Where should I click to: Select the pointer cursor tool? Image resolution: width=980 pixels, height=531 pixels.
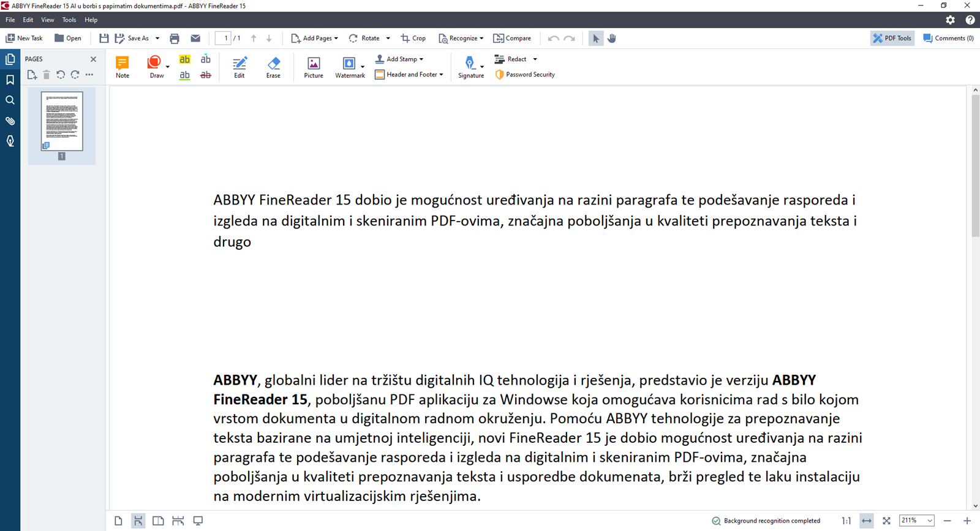(595, 38)
